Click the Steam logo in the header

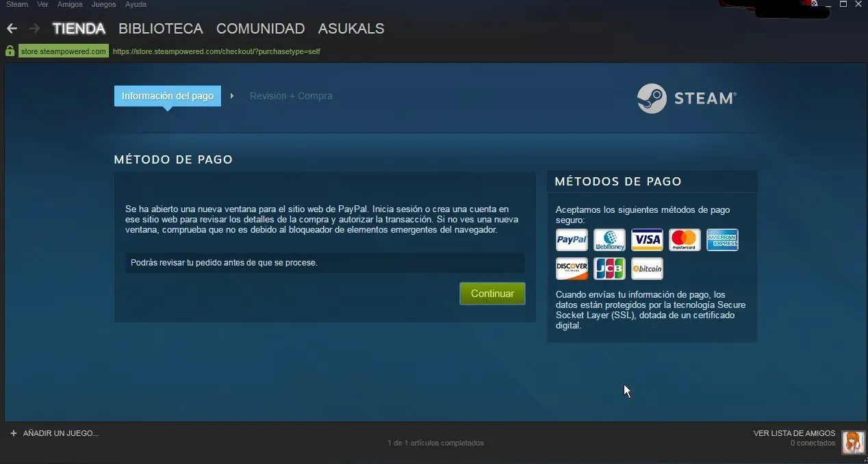[686, 98]
